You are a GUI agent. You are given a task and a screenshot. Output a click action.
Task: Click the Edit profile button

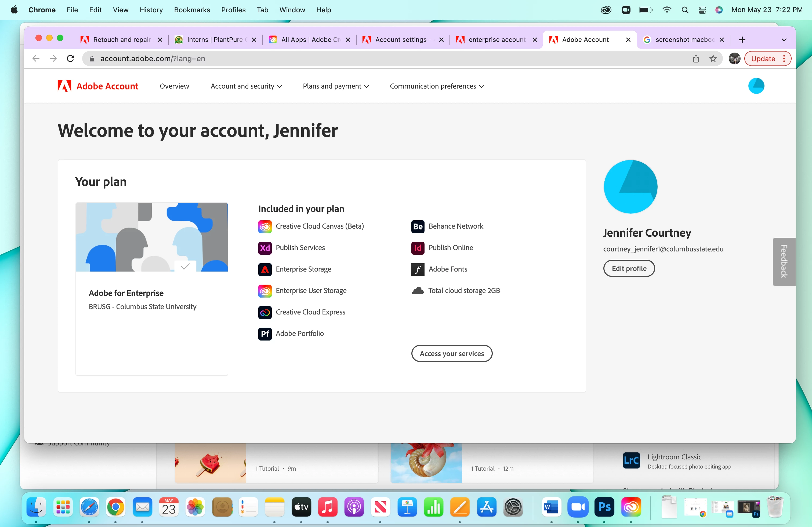tap(629, 269)
